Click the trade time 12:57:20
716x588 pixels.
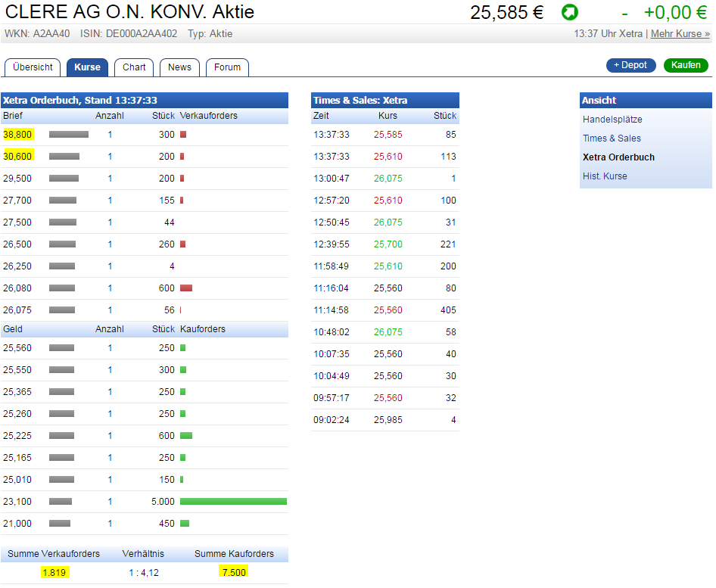(332, 201)
